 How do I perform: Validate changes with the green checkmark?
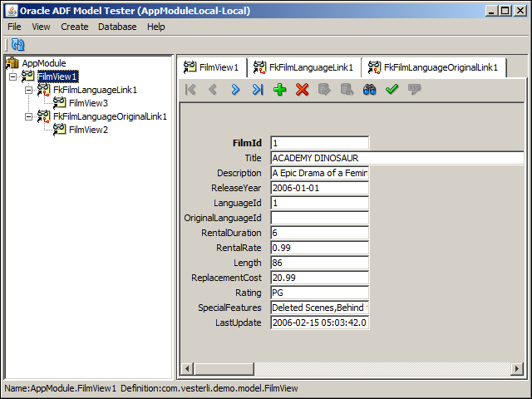point(392,90)
